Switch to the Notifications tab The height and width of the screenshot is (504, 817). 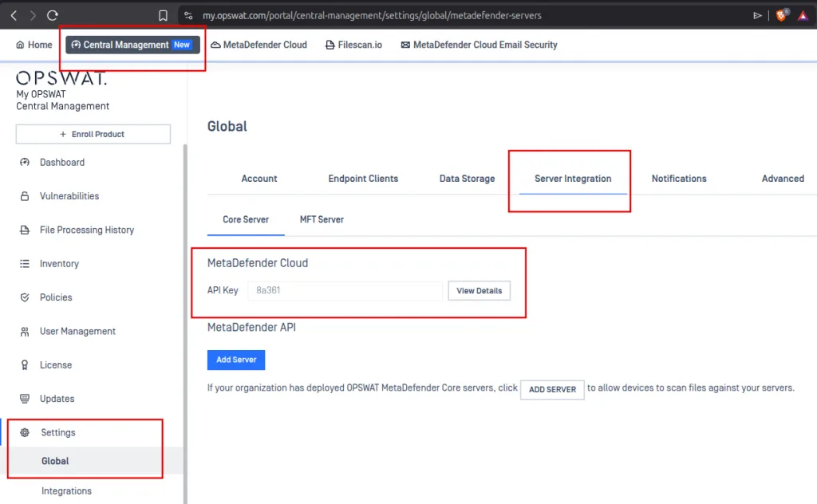(678, 179)
